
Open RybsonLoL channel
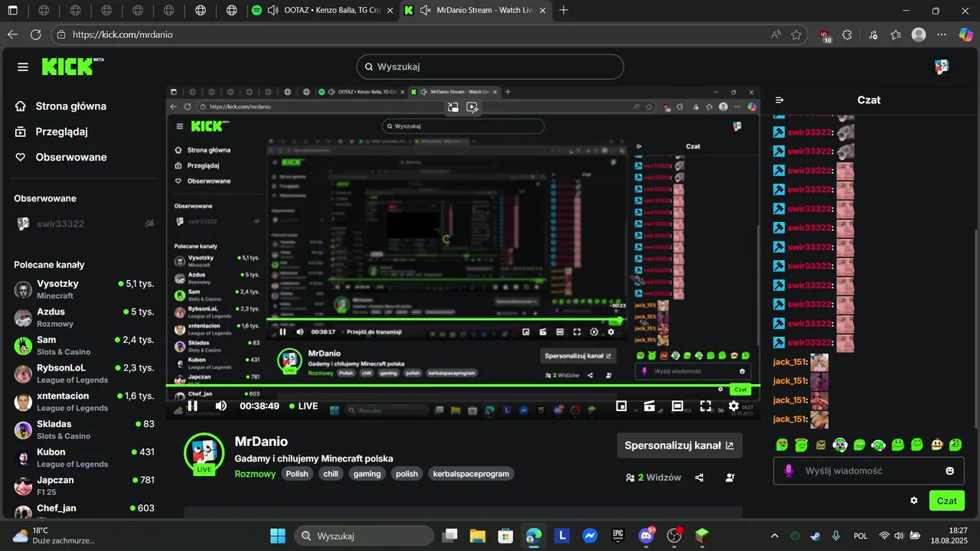coord(84,373)
